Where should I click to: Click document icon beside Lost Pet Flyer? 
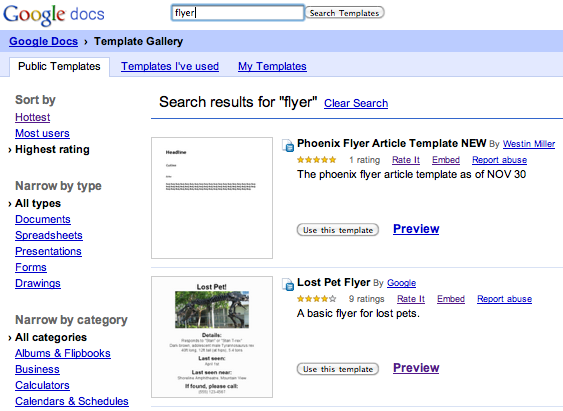coord(288,284)
